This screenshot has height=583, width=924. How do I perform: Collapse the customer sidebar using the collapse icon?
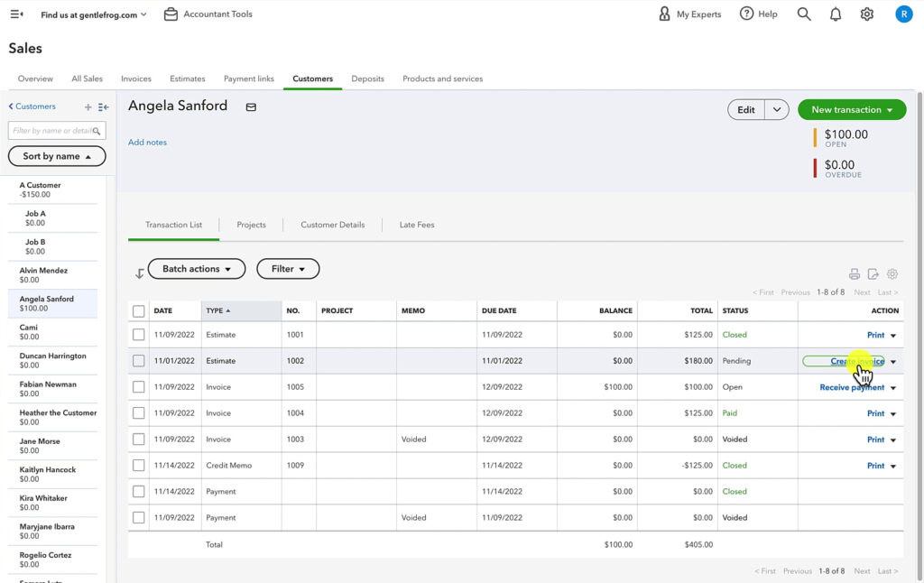(102, 106)
